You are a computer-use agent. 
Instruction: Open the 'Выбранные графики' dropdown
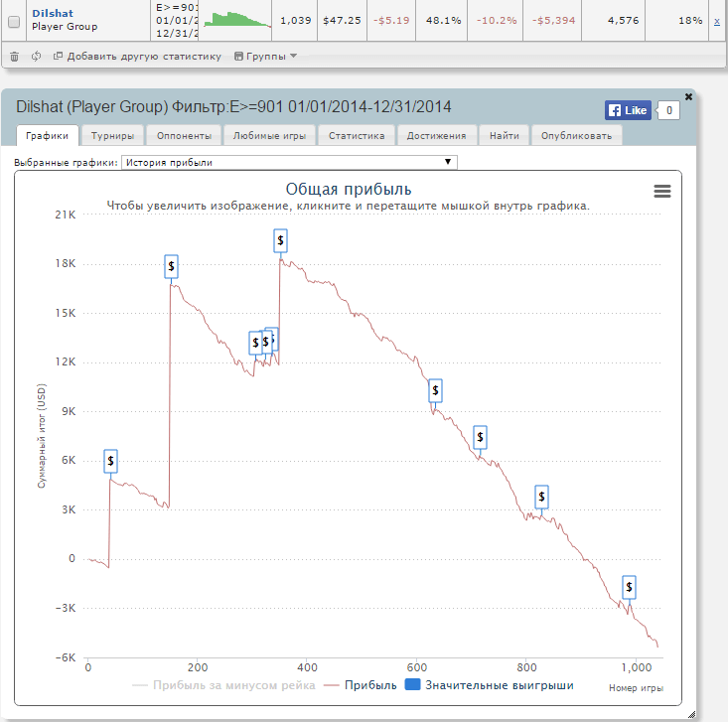pos(288,162)
